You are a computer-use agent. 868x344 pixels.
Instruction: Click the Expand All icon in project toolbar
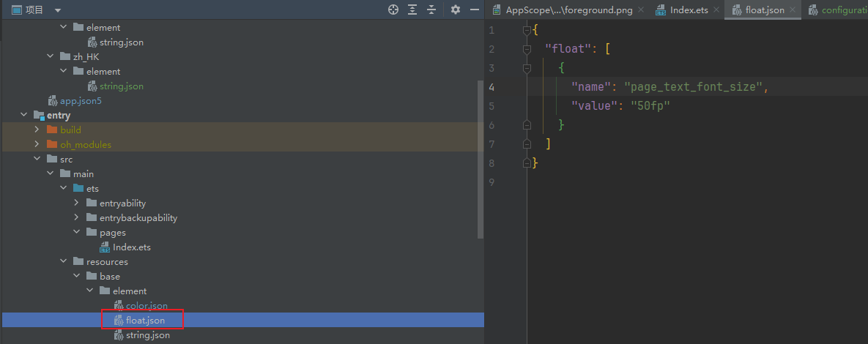(412, 10)
